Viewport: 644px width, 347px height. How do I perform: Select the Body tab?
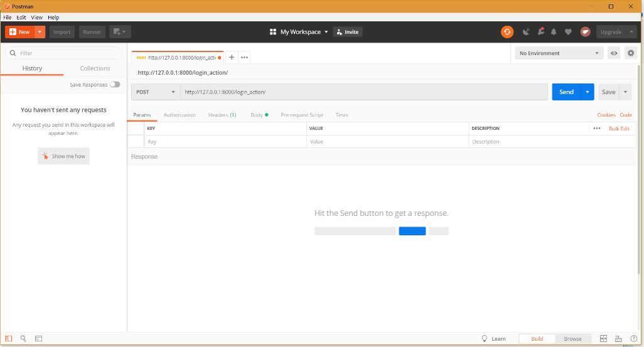[259, 115]
